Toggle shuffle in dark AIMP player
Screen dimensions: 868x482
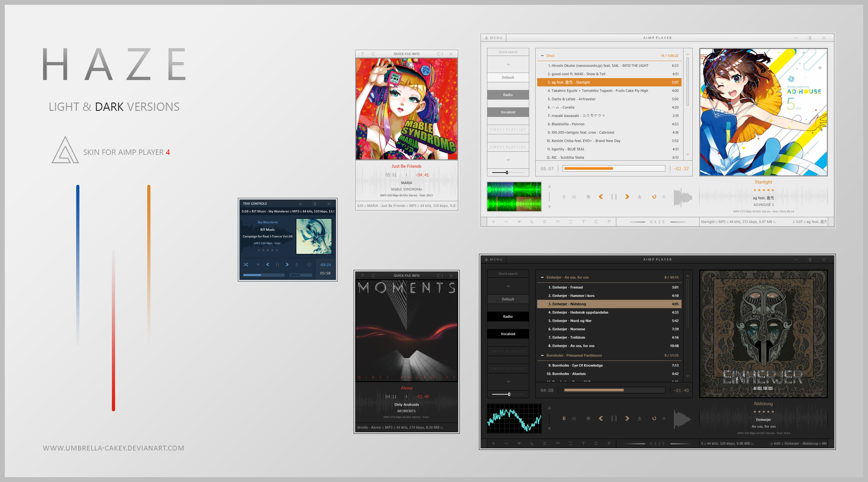574,418
